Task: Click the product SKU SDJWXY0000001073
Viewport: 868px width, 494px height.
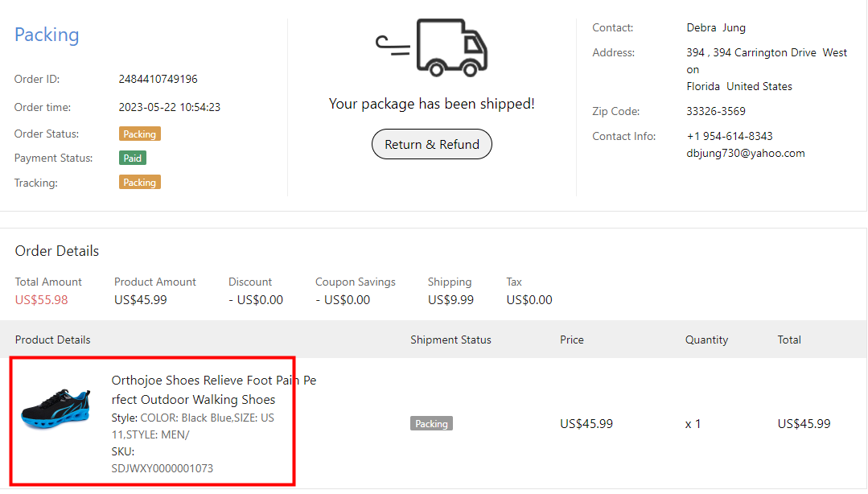Action: pos(162,468)
